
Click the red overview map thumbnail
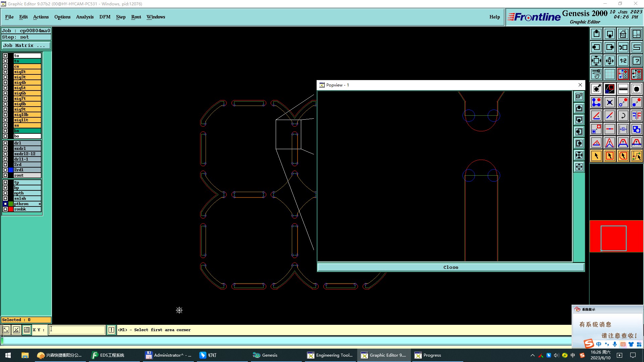tap(616, 236)
